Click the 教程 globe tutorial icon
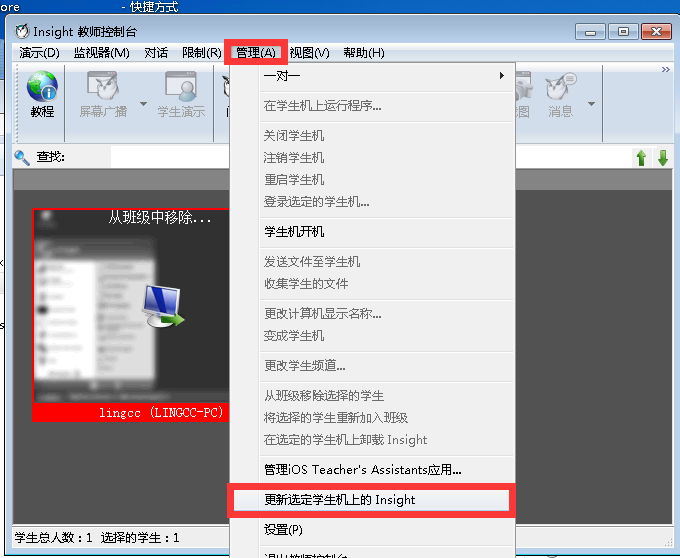Viewport: 680px width, 558px height. click(42, 95)
